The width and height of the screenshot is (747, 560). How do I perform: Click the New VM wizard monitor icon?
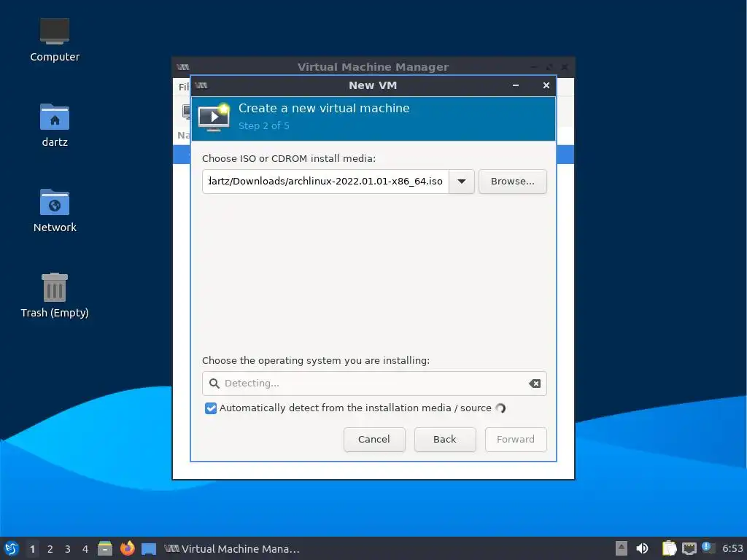[x=214, y=117]
